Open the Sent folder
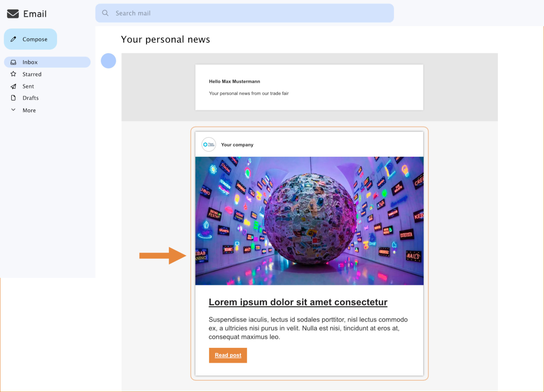The image size is (544, 392). tap(28, 86)
